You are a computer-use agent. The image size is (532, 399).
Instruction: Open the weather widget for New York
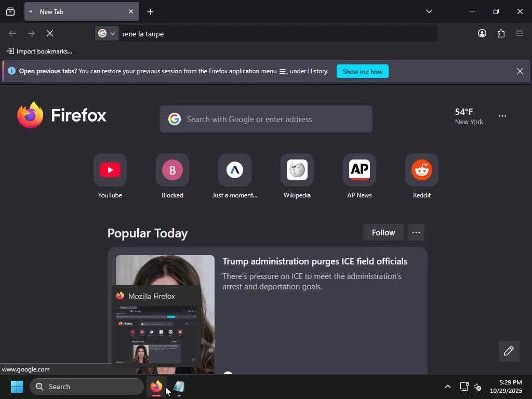click(469, 116)
